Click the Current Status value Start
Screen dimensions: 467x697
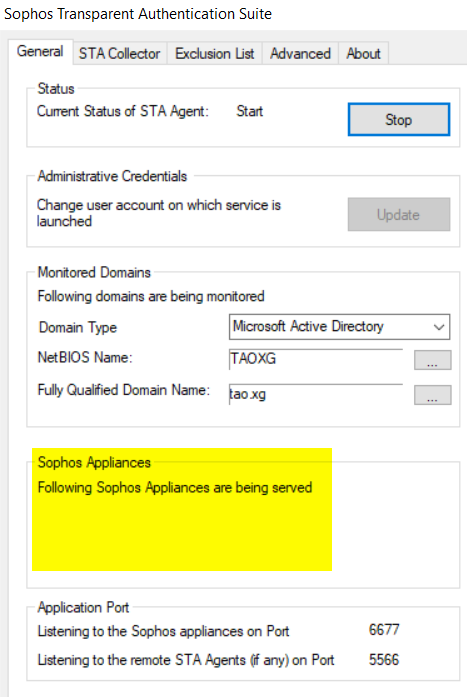coord(250,111)
